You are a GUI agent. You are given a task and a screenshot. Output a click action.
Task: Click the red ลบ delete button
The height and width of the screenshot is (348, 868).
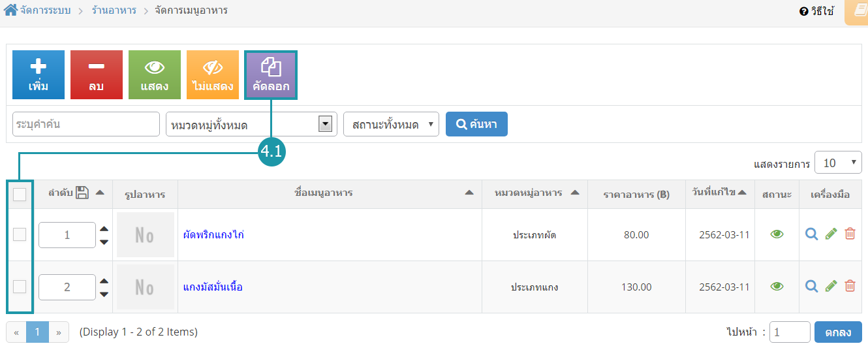[97, 75]
